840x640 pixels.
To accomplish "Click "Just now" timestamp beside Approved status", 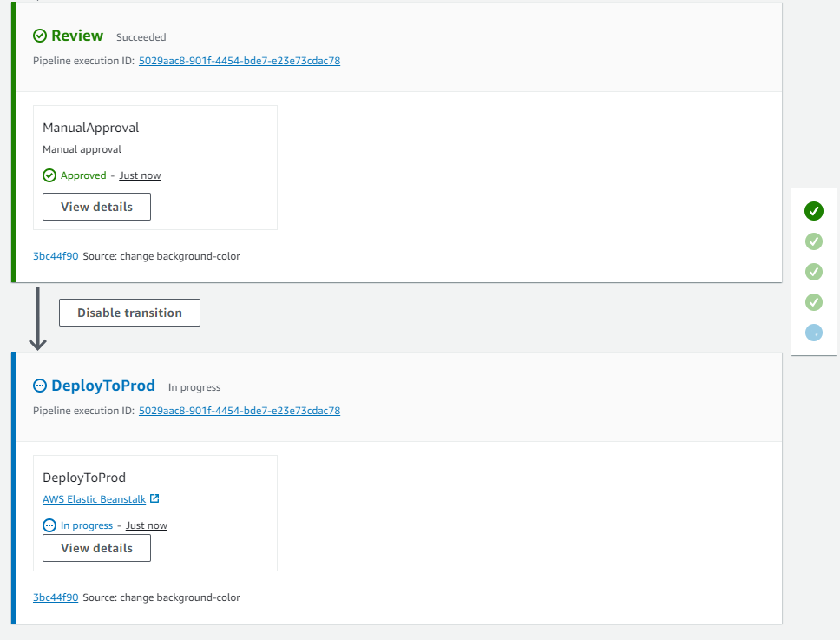I will click(140, 175).
